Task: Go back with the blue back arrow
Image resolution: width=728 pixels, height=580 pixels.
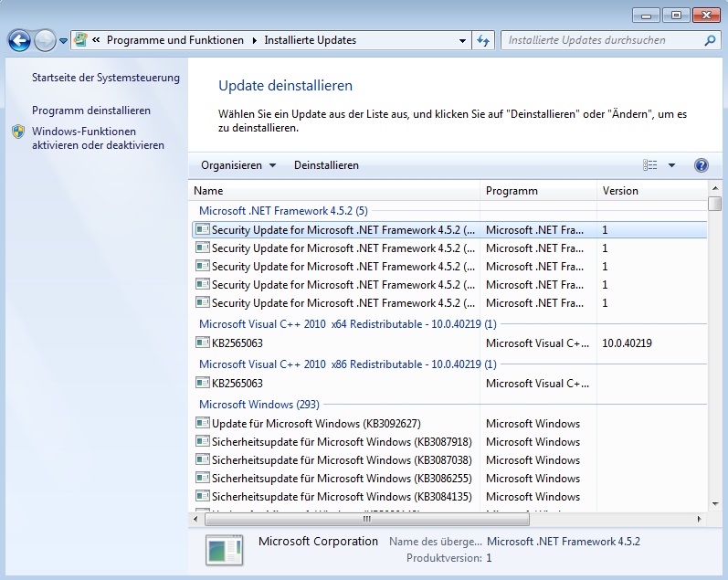Action: pyautogui.click(x=19, y=41)
